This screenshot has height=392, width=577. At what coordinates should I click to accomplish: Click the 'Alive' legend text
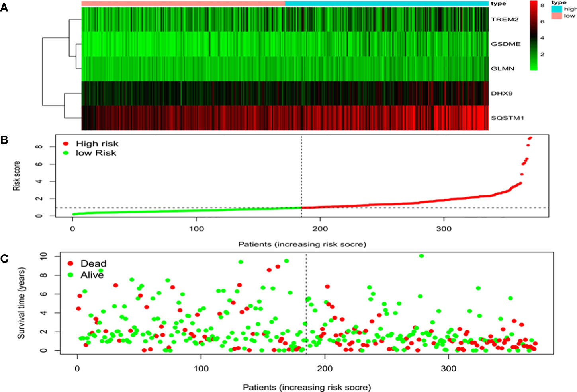[x=92, y=275]
